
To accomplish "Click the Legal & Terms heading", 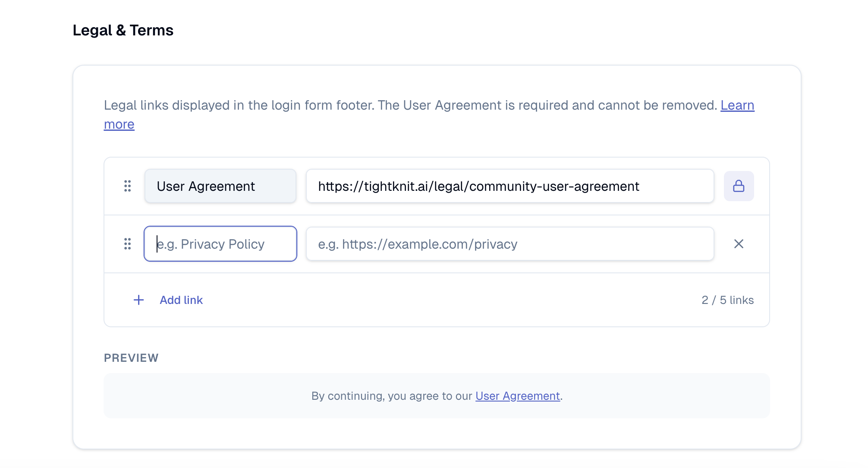I will [123, 30].
